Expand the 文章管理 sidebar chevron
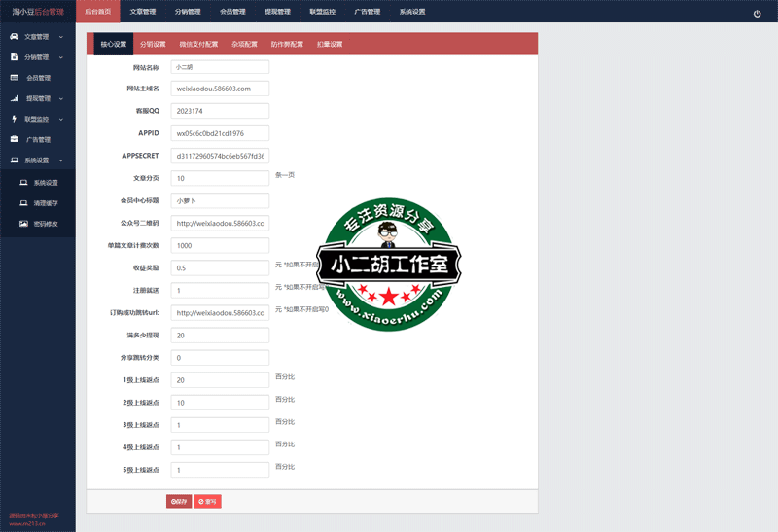The width and height of the screenshot is (778, 532). (x=61, y=37)
